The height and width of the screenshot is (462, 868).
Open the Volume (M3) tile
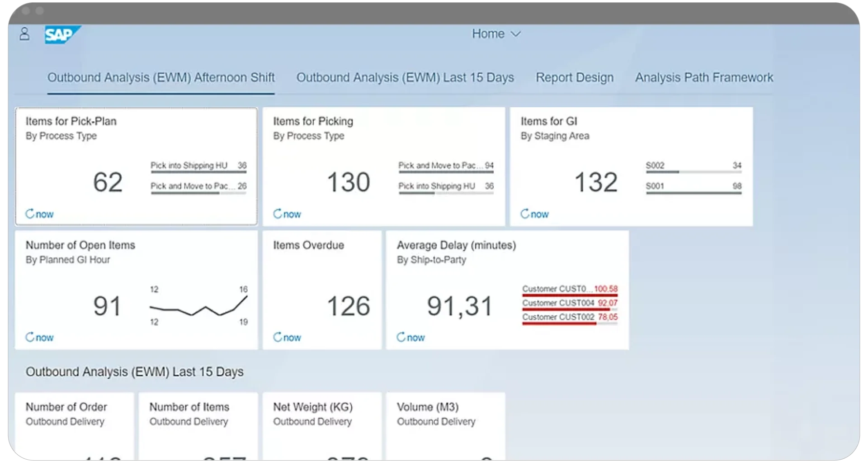[446, 426]
